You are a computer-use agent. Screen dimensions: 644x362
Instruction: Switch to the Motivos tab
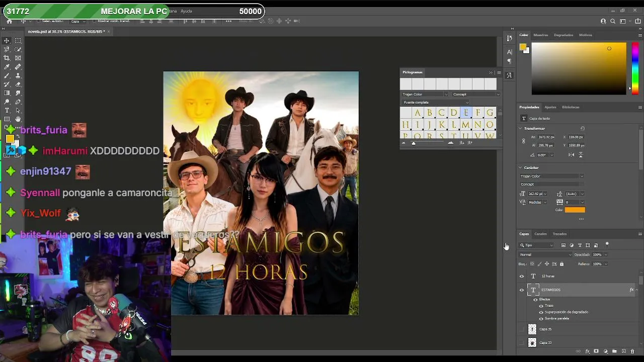586,35
